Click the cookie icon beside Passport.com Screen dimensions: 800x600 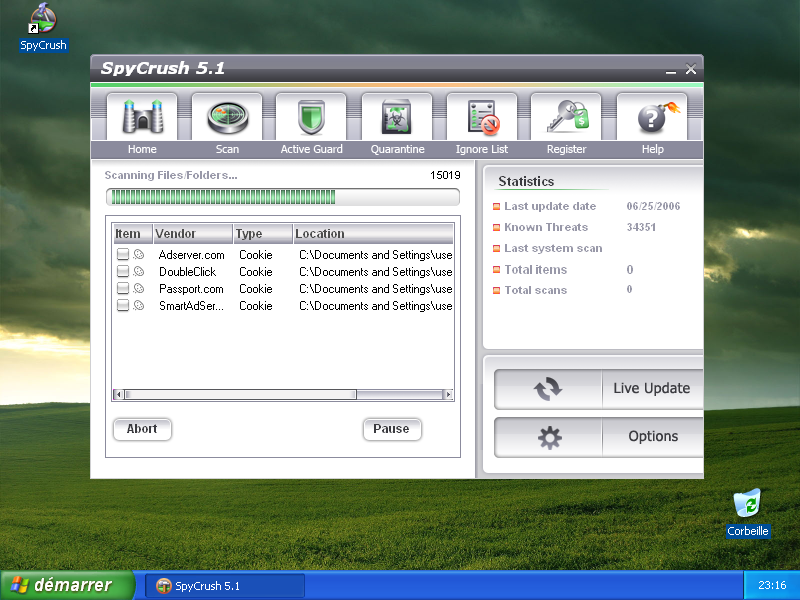tap(139, 288)
